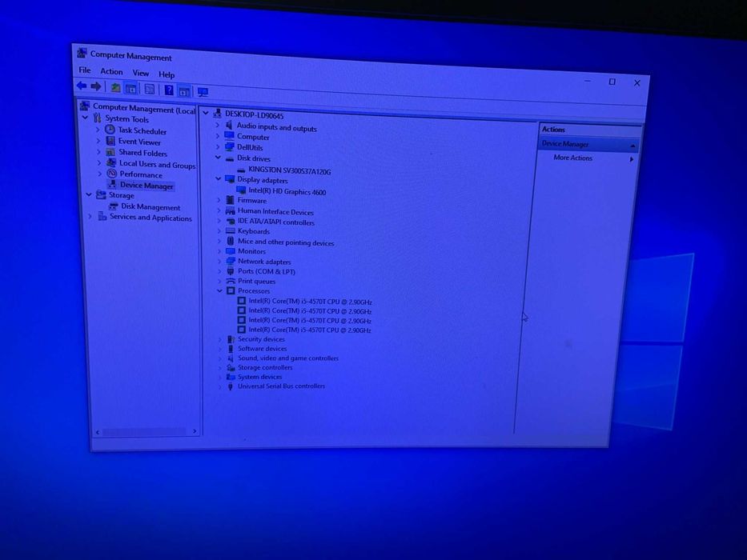
Task: Expand More Actions submenu arrow
Action: point(632,159)
